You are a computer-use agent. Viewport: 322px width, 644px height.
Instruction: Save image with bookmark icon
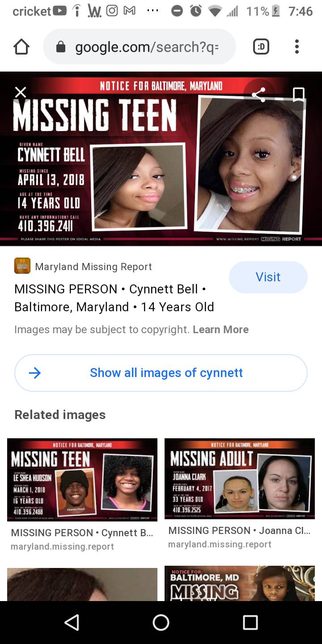pos(298,94)
